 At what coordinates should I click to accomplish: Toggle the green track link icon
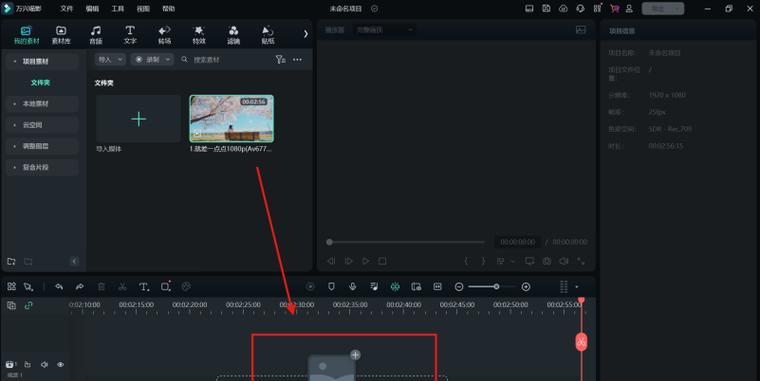(29, 305)
